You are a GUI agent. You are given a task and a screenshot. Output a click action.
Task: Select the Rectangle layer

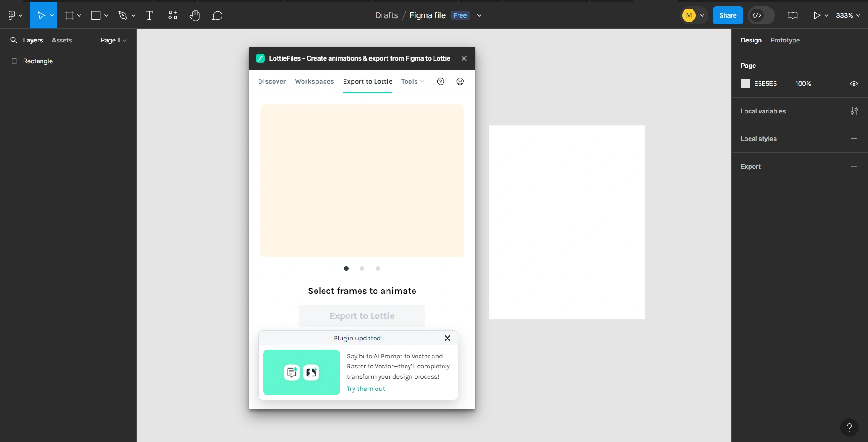[x=68, y=61]
